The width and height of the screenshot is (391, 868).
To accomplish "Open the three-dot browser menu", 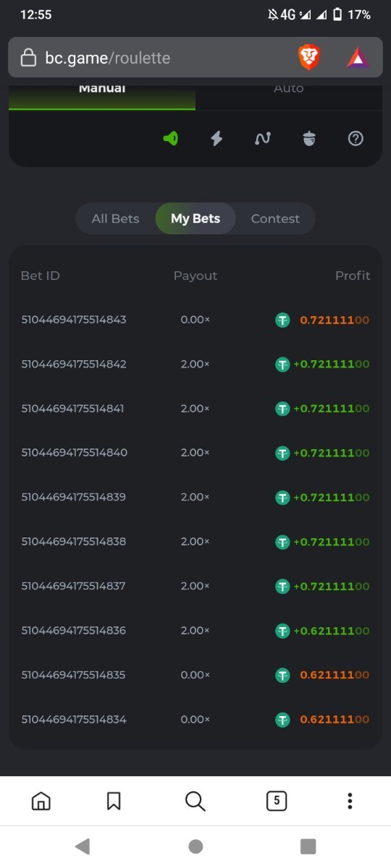I will (x=350, y=801).
